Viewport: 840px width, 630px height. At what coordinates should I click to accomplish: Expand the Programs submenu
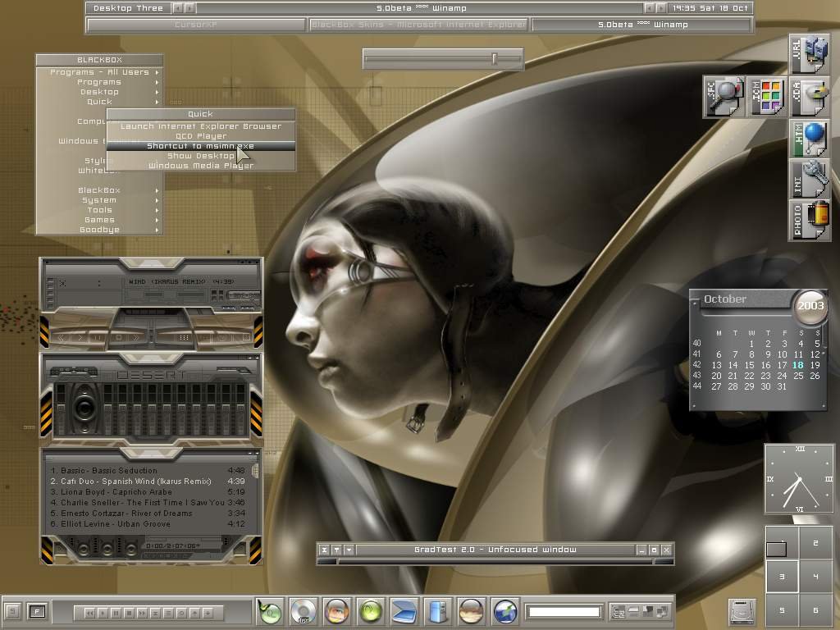[99, 82]
